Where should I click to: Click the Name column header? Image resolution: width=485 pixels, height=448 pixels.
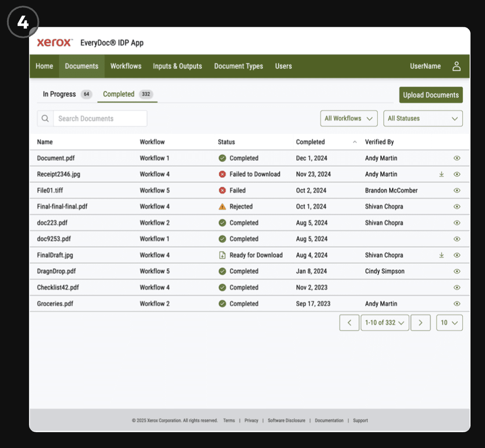[45, 142]
